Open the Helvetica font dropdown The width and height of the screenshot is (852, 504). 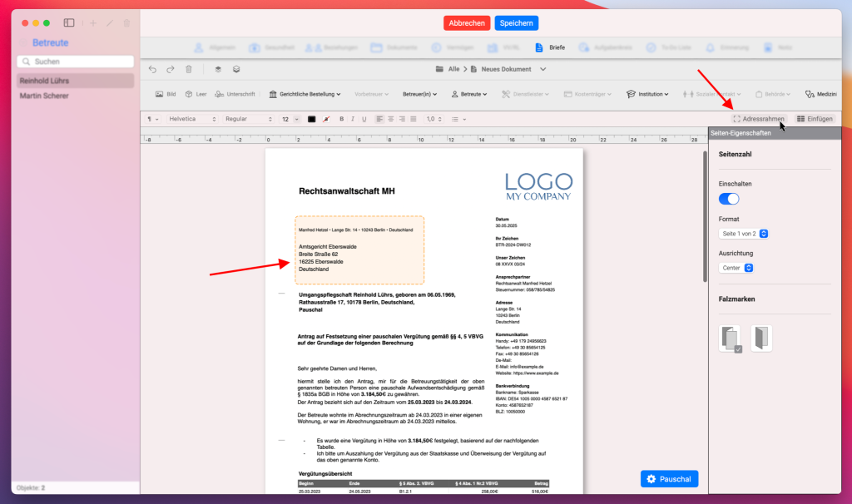[192, 119]
